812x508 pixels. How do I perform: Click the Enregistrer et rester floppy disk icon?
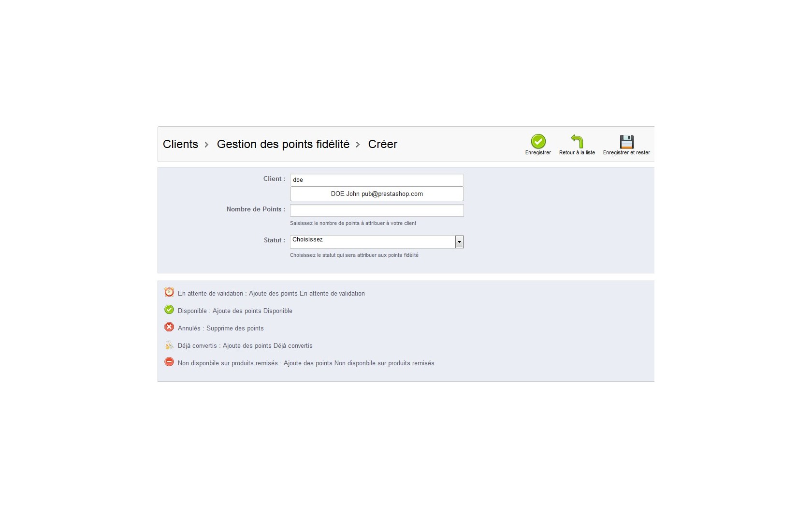pos(626,141)
